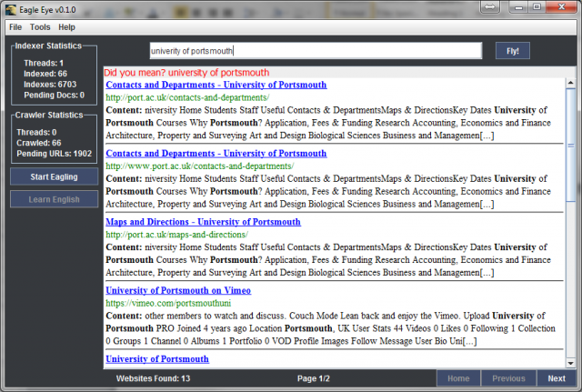Screen dimensions: 582x392
Task: Open the File menu
Action: (15, 27)
